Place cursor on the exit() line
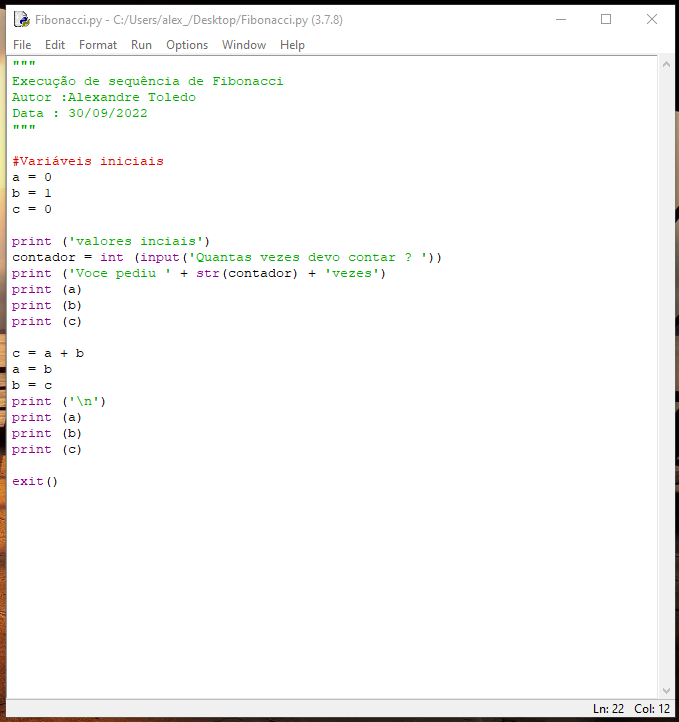 35,482
